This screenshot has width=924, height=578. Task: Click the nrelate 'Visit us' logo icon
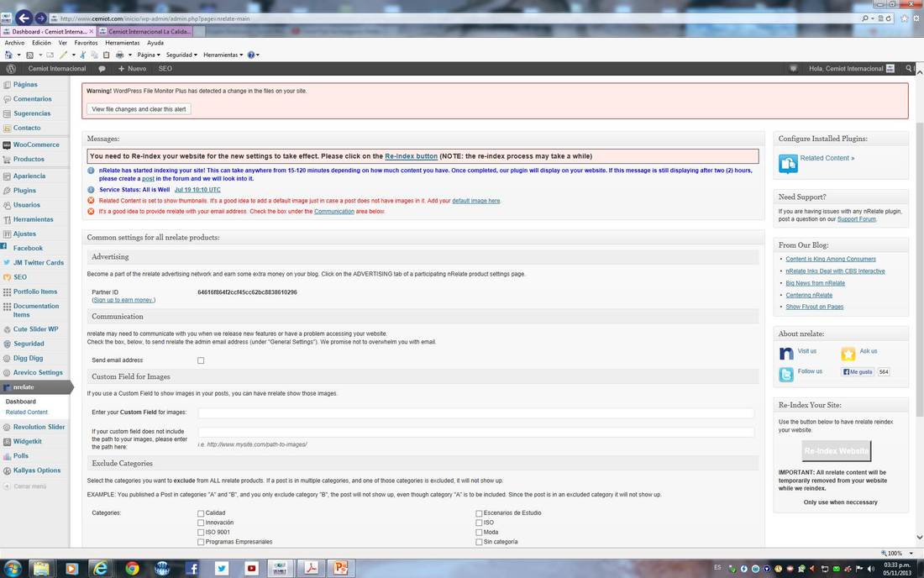(x=786, y=353)
